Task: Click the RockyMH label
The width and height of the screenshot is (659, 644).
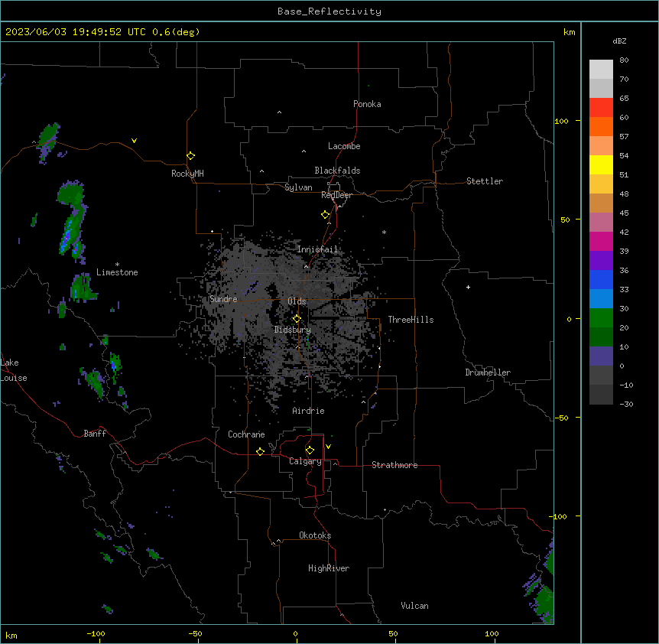Action: point(187,174)
